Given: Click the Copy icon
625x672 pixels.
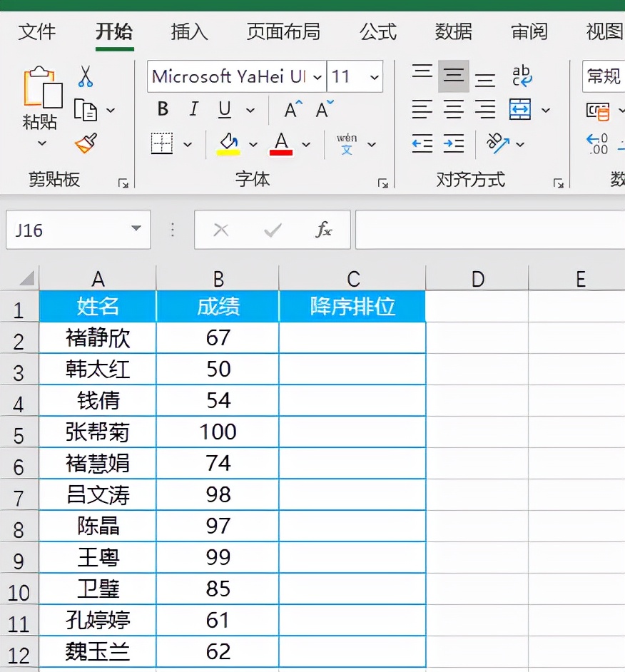Looking at the screenshot, I should (x=86, y=110).
